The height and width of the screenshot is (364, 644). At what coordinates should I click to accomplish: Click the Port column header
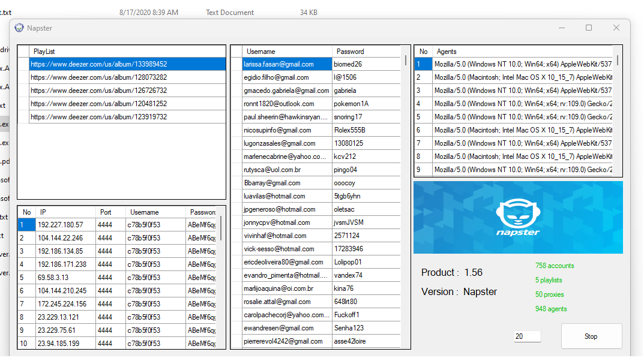(x=110, y=212)
